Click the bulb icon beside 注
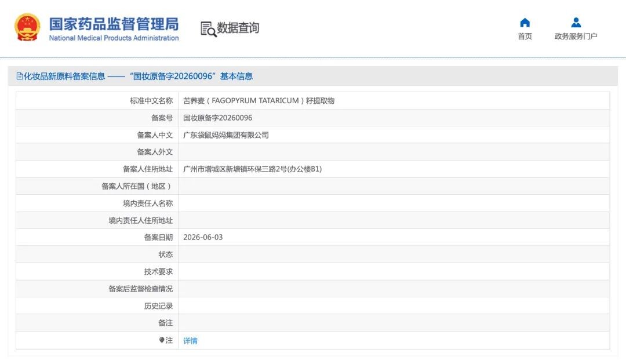 (x=161, y=340)
